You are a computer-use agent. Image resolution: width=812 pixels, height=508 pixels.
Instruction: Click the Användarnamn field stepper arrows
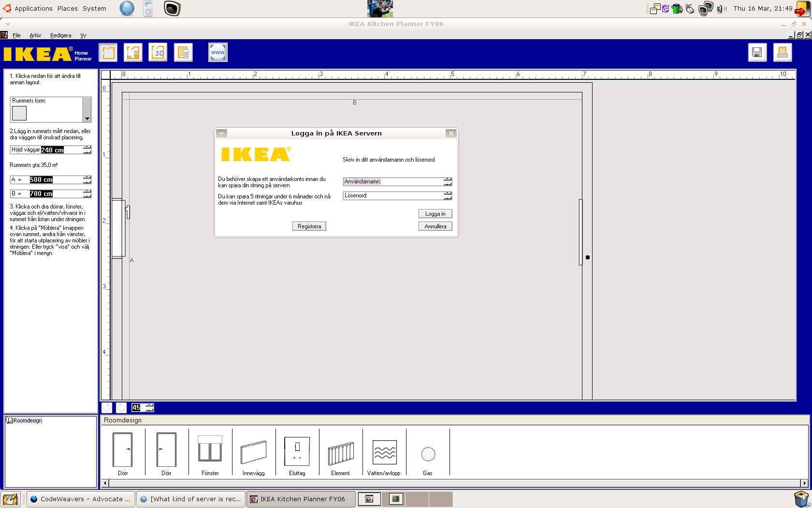[x=448, y=181]
